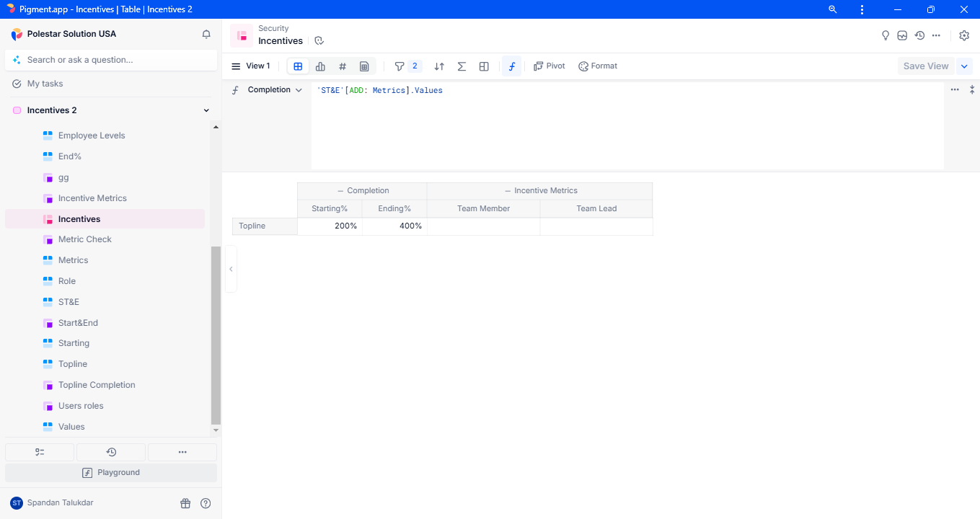Open the Topline list
Image resolution: width=980 pixels, height=519 pixels.
pyautogui.click(x=73, y=364)
